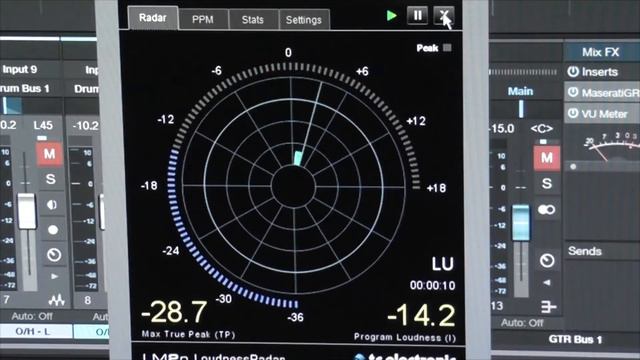Screen dimensions: 640x360
Task: Click the Main output selector
Action: coord(520,91)
